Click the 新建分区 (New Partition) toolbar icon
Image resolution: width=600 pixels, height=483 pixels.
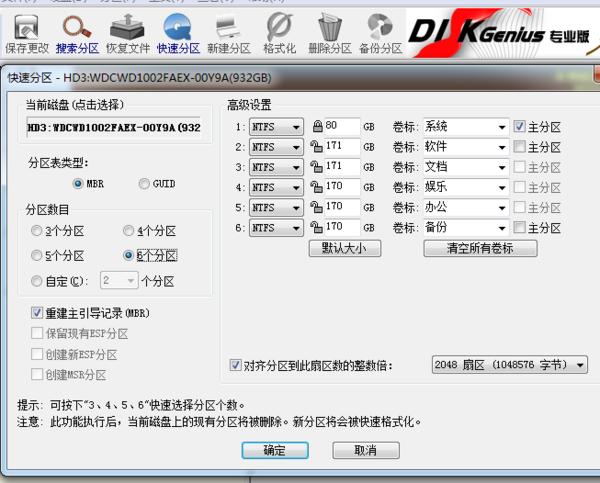(x=227, y=32)
